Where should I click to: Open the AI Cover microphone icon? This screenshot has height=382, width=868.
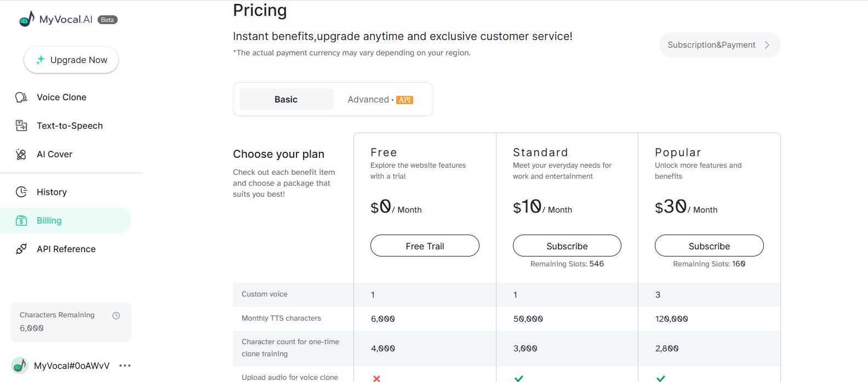point(21,155)
